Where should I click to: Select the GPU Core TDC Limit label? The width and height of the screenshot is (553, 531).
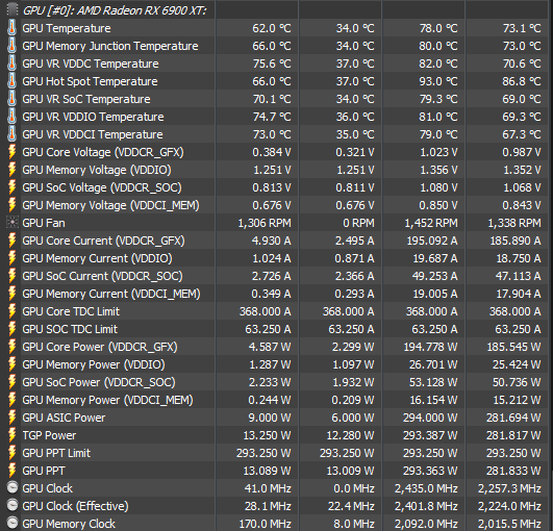(x=71, y=311)
